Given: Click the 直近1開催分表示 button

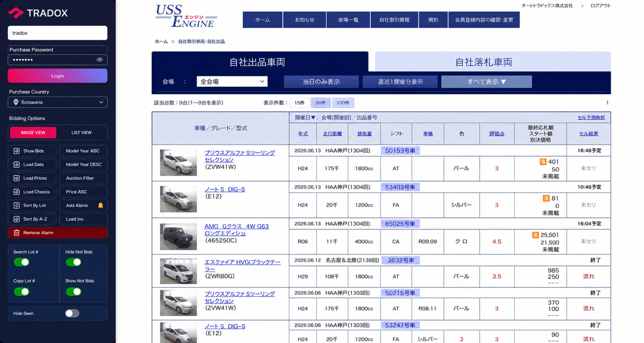Looking at the screenshot, I should click(400, 82).
